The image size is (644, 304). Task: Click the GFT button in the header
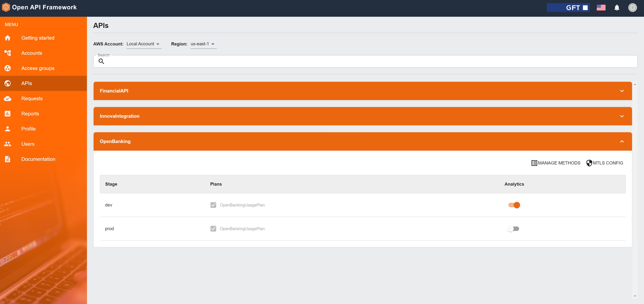[x=568, y=8]
